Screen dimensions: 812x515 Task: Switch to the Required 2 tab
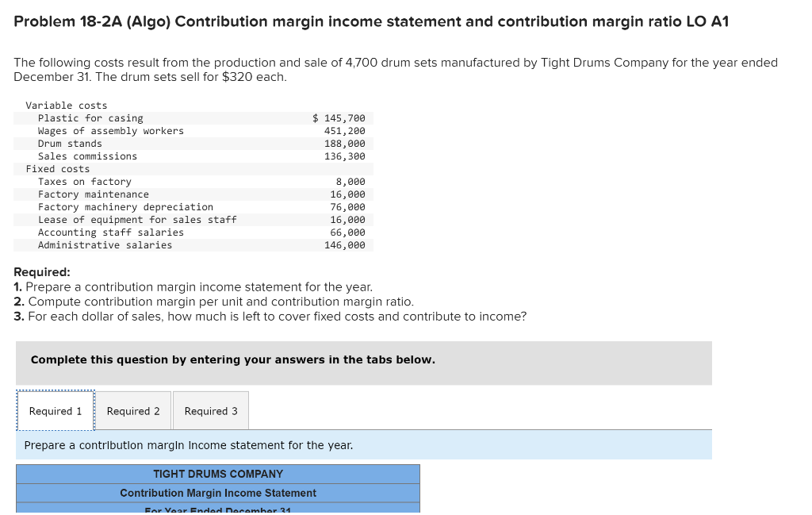pyautogui.click(x=132, y=410)
